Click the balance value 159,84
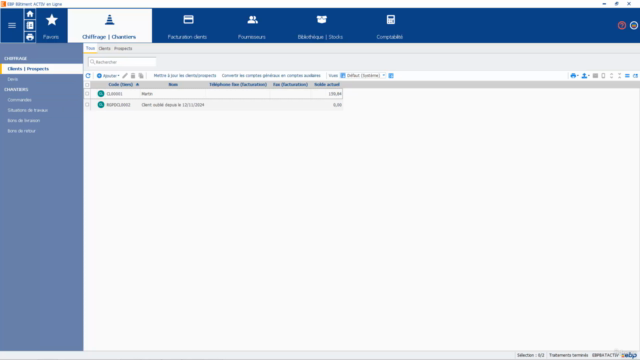Screen dimensions: 640x360 click(x=335, y=94)
